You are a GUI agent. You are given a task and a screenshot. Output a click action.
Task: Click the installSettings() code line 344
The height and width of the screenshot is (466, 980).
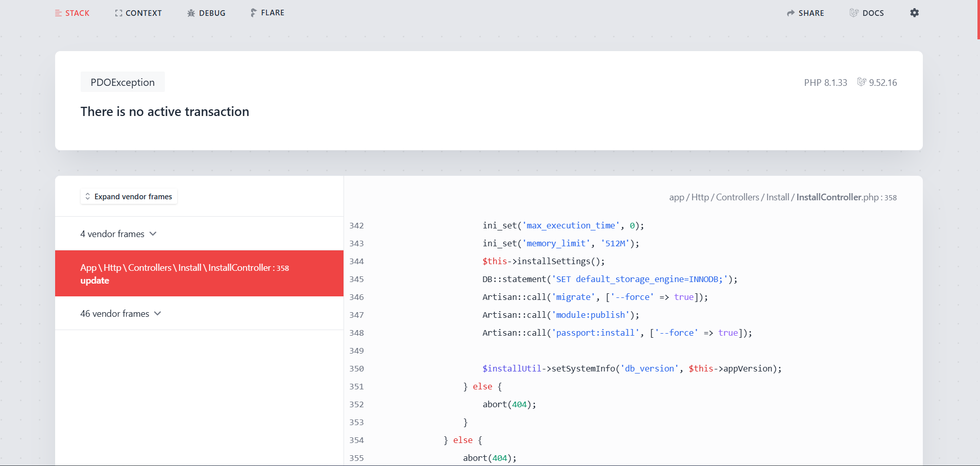[x=544, y=262]
